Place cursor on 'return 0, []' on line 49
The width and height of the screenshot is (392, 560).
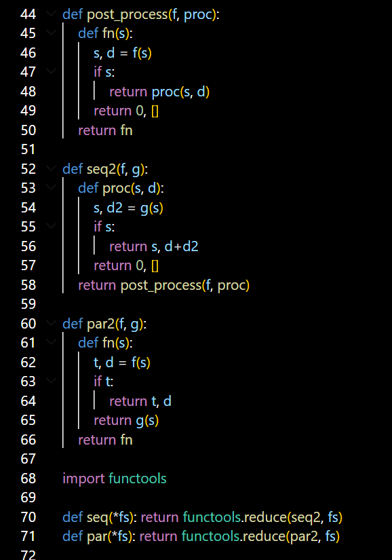pos(126,111)
